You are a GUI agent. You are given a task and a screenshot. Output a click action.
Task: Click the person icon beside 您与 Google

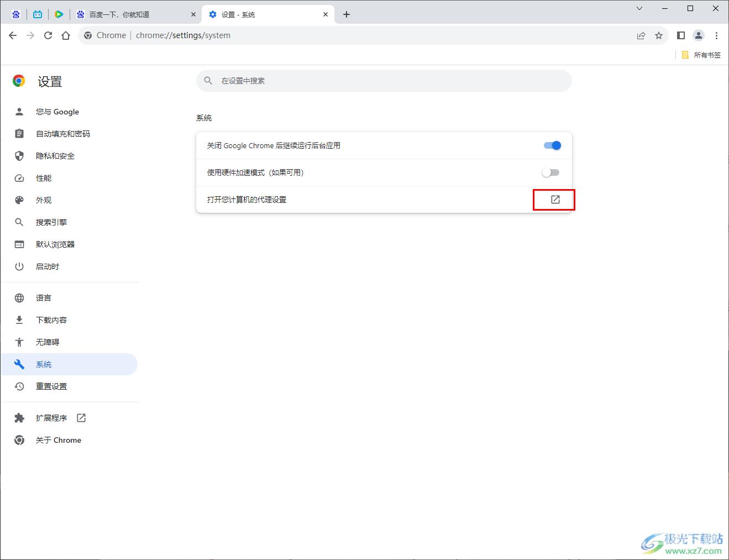(19, 112)
